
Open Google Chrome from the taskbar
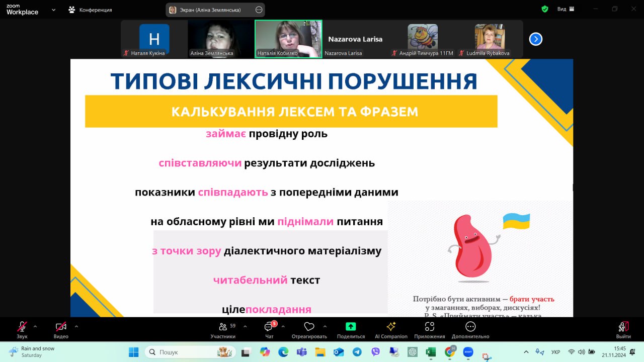click(x=449, y=352)
